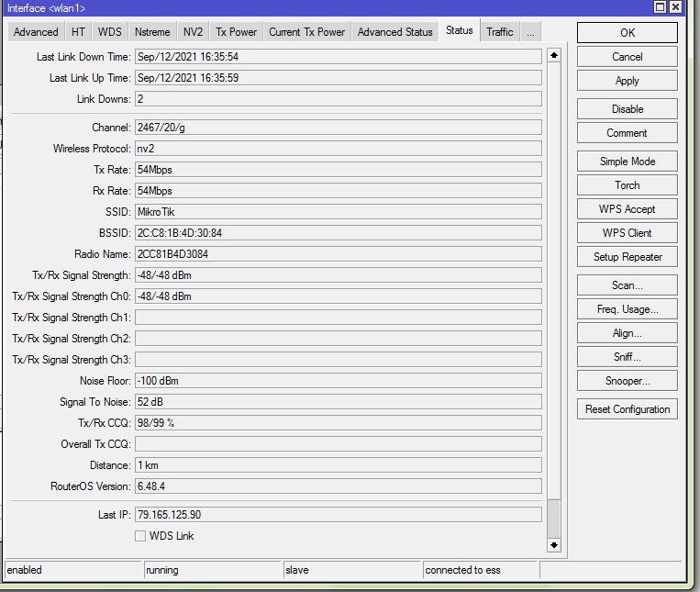
Task: Open the Snooper... tool
Action: point(628,381)
